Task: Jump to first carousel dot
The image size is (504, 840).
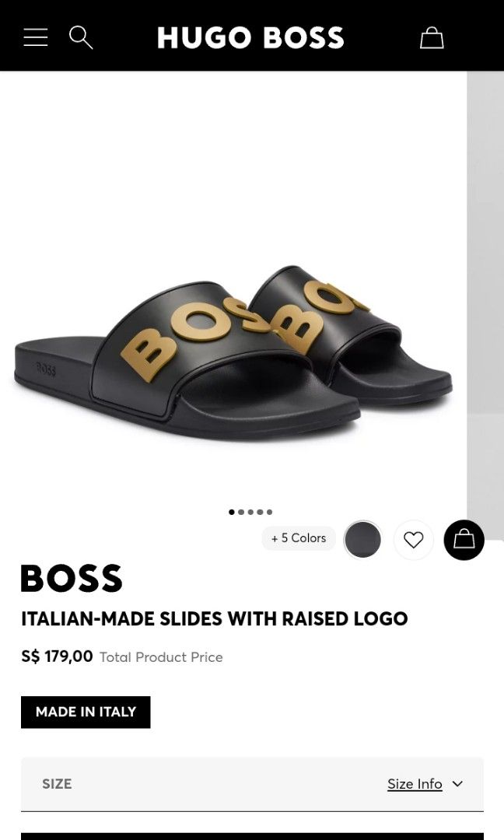Action: [x=231, y=512]
